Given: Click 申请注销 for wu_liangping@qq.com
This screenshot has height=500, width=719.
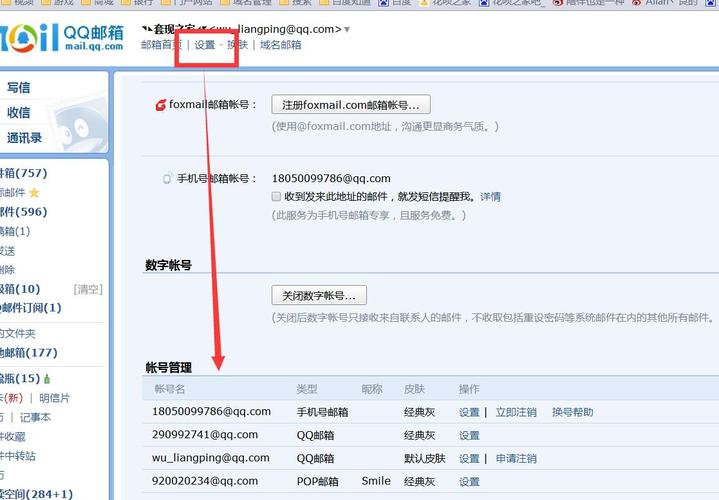Looking at the screenshot, I should (516, 458).
